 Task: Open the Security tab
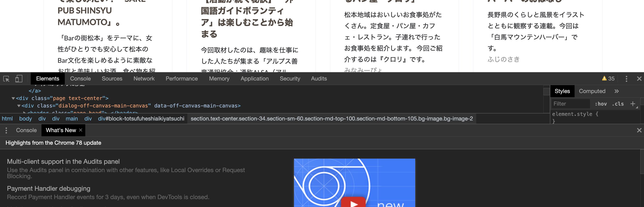click(290, 79)
